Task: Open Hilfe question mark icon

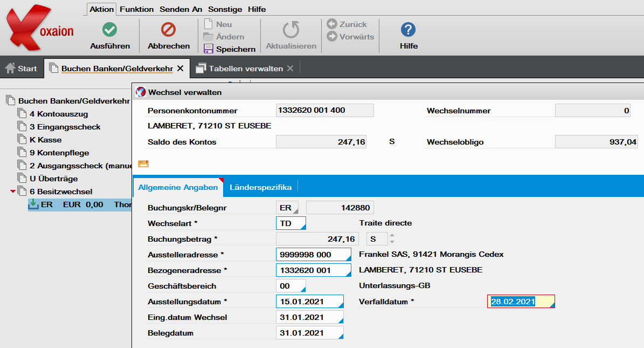Action: click(408, 30)
